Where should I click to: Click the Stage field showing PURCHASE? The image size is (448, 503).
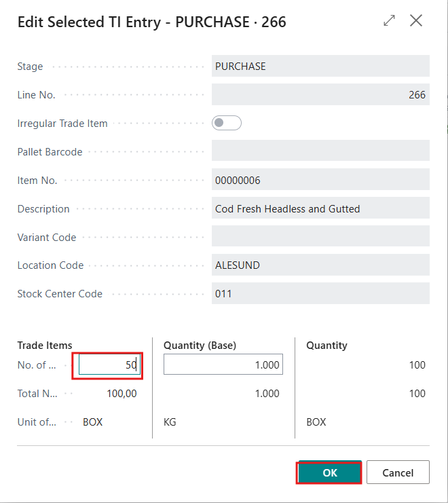(320, 66)
